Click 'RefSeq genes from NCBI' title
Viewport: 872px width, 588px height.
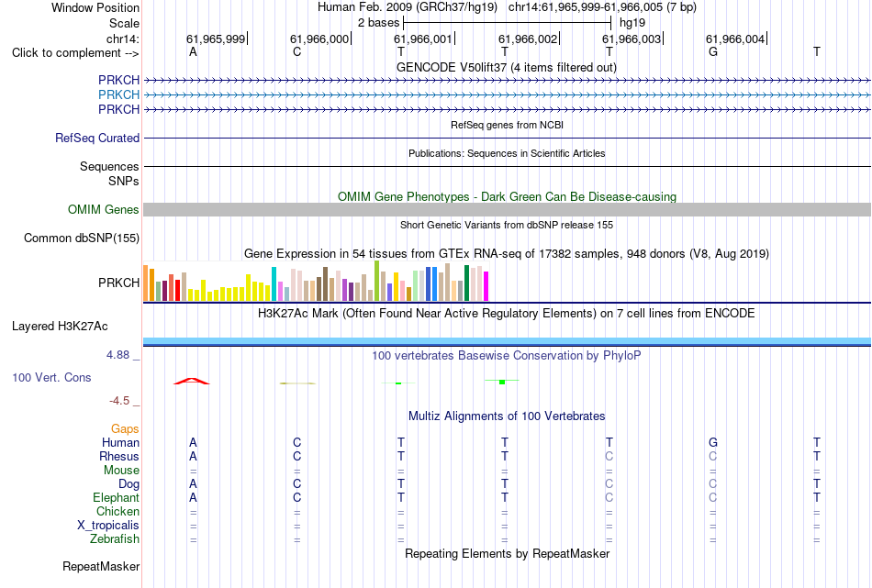pyautogui.click(x=507, y=125)
